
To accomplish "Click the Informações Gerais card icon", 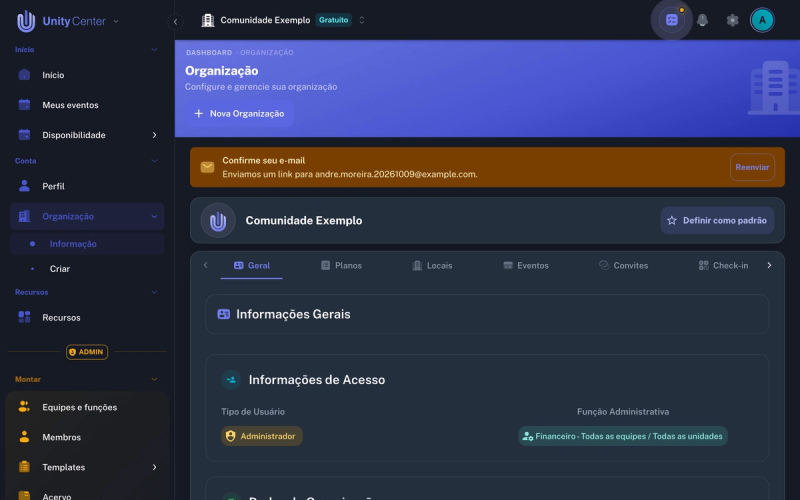I will coord(223,314).
